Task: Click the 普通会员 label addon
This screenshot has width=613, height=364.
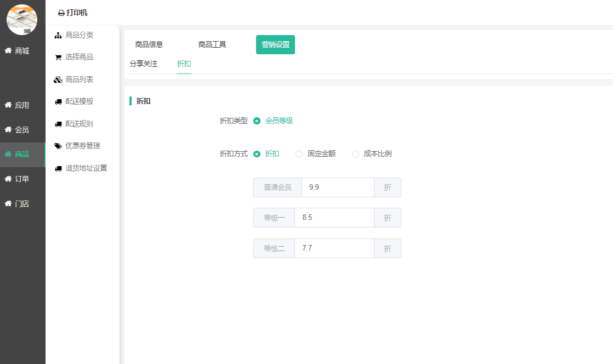Action: 277,187
